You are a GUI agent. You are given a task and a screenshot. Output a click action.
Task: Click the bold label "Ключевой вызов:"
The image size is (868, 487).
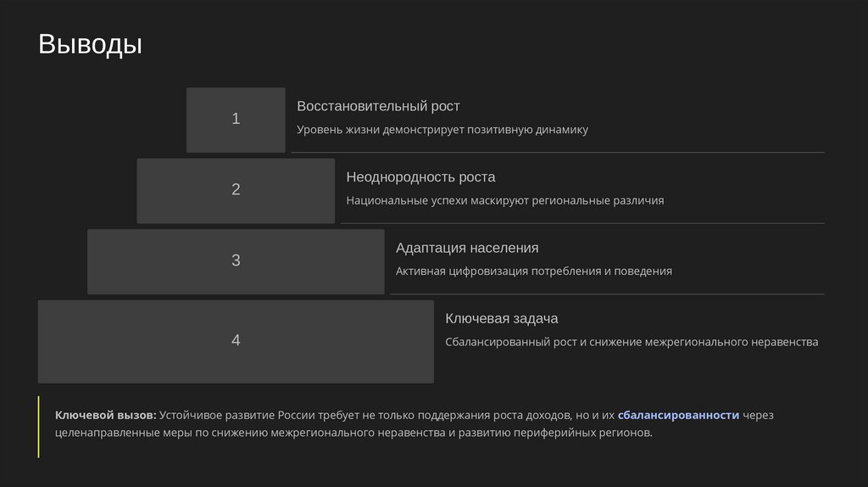(106, 415)
